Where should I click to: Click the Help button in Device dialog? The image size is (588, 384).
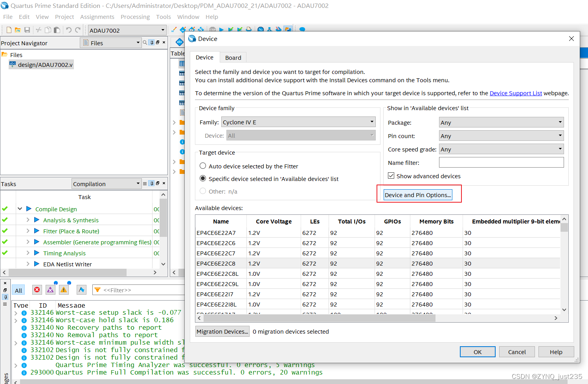click(x=556, y=352)
